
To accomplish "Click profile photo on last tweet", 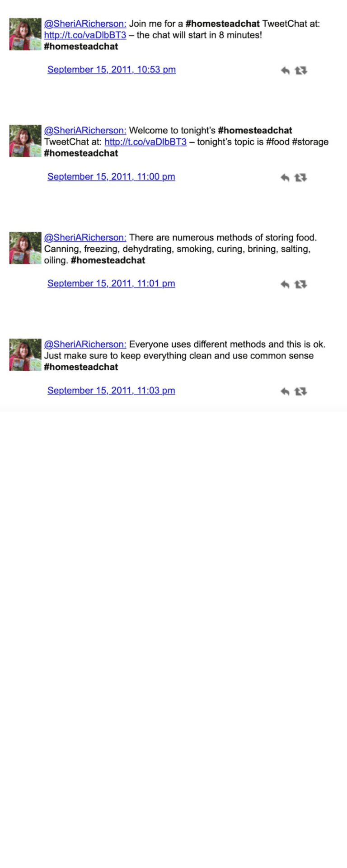I will tap(25, 355).
